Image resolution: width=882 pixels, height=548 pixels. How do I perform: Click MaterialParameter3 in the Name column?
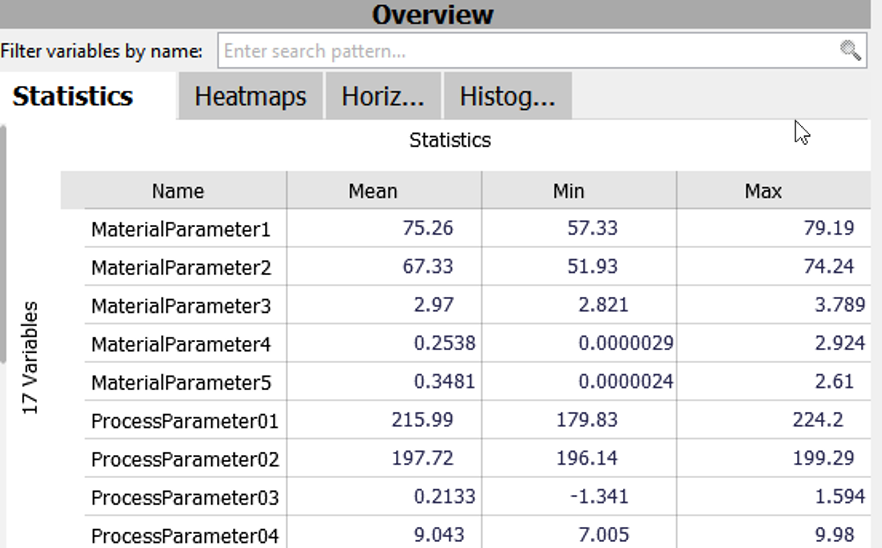pos(181,306)
